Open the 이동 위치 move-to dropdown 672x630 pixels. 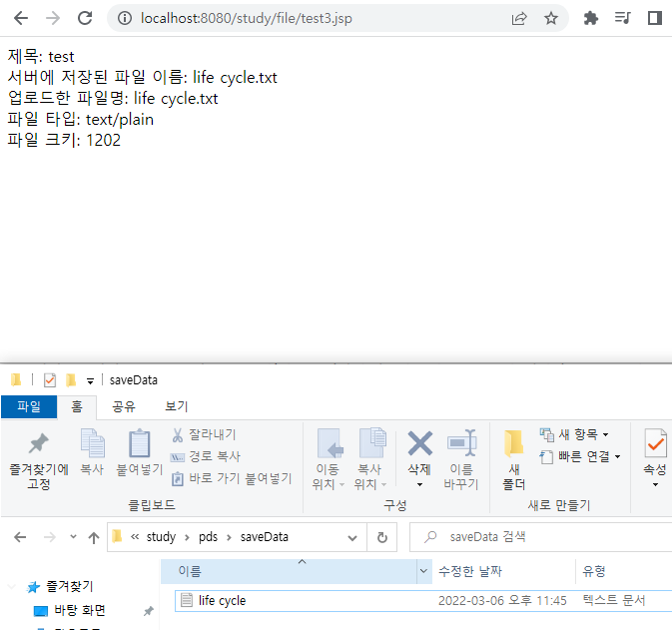[x=329, y=459]
